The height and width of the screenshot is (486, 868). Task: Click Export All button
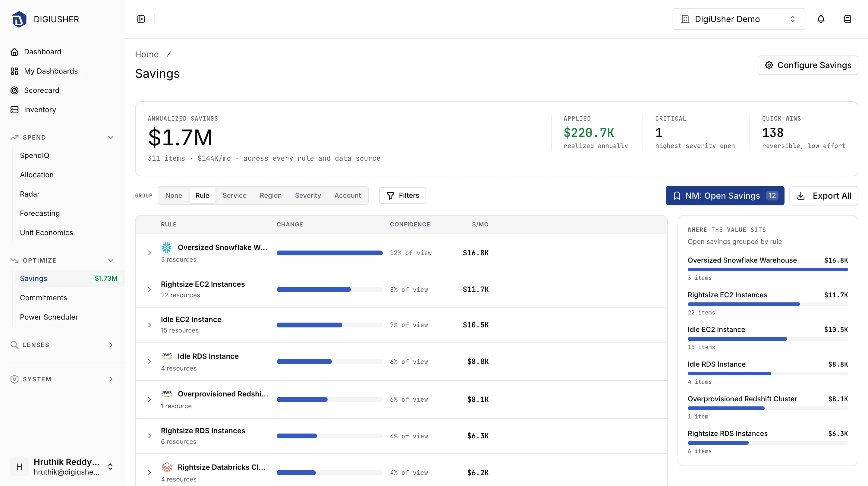tap(823, 195)
